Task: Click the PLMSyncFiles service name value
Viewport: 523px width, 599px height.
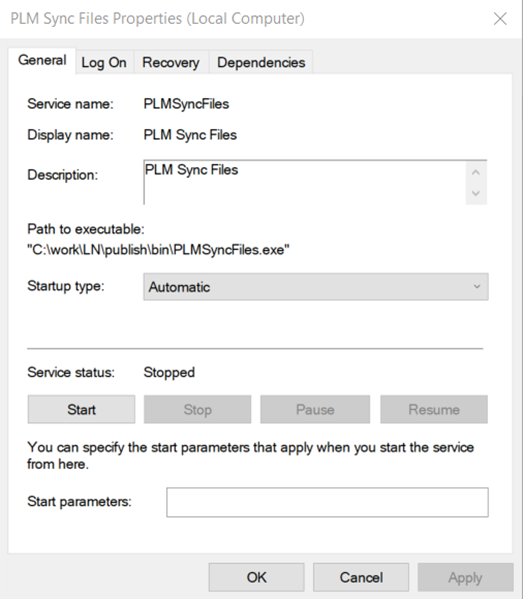Action: coord(186,104)
